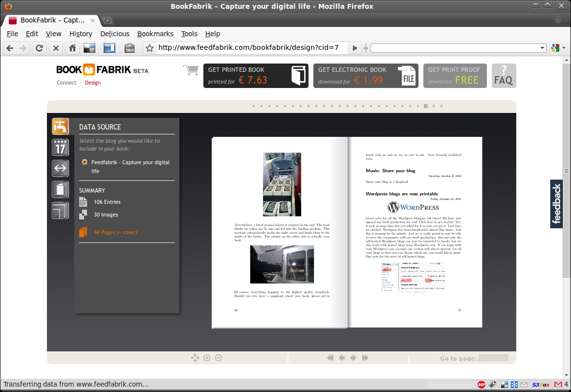Image resolution: width=571 pixels, height=392 pixels.
Task: Zoom out of the book preview
Action: click(x=219, y=358)
